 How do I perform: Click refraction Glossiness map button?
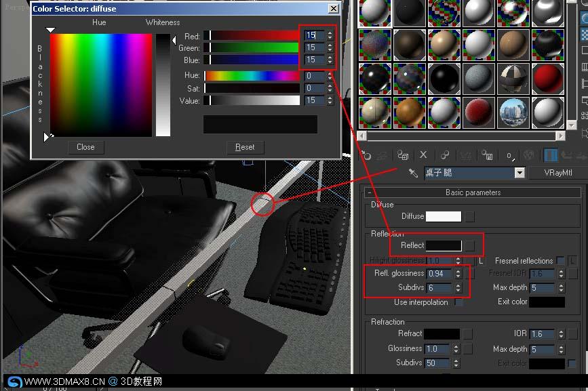click(x=468, y=349)
